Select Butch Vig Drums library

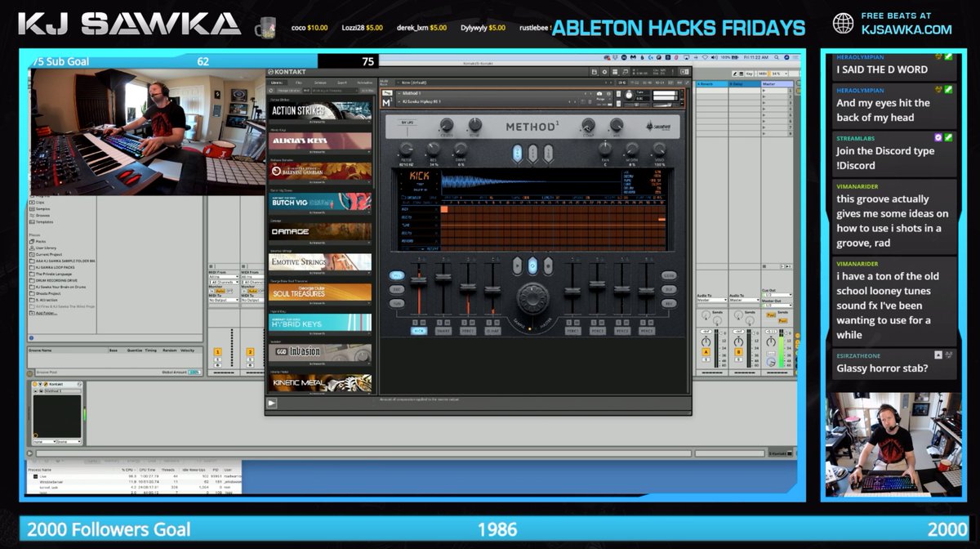320,202
